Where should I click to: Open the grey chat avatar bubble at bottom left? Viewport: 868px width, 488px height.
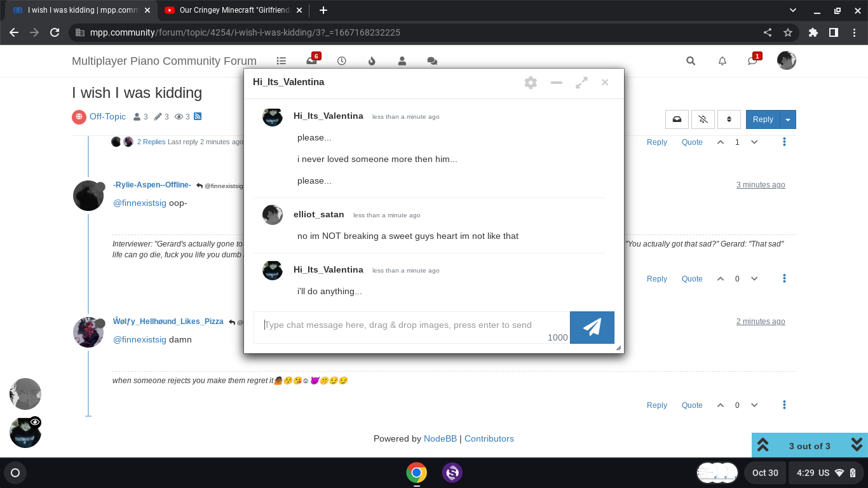tap(25, 394)
